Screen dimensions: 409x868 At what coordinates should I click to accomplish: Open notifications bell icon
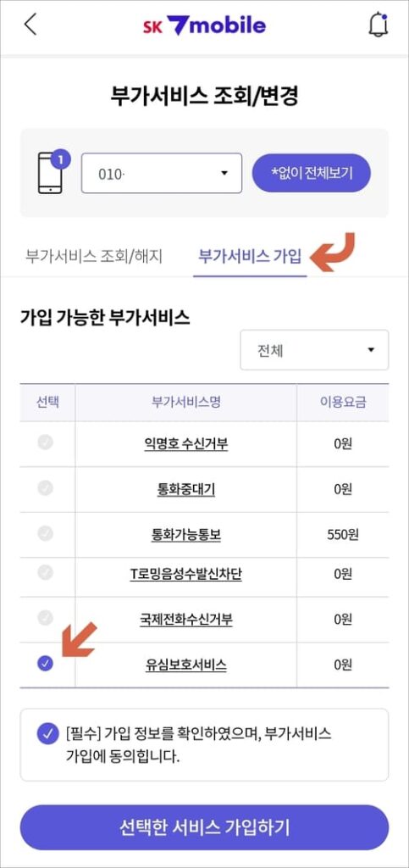(x=378, y=25)
